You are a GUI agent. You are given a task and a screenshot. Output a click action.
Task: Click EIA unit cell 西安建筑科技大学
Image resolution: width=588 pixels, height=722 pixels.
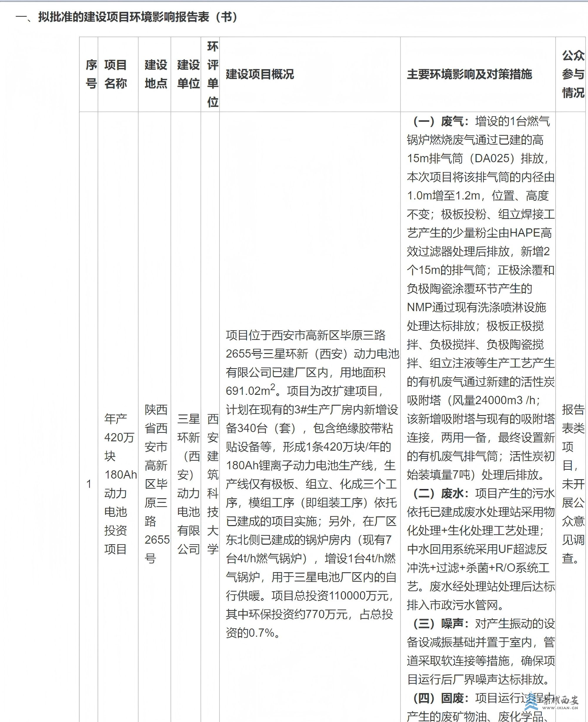coord(213,484)
